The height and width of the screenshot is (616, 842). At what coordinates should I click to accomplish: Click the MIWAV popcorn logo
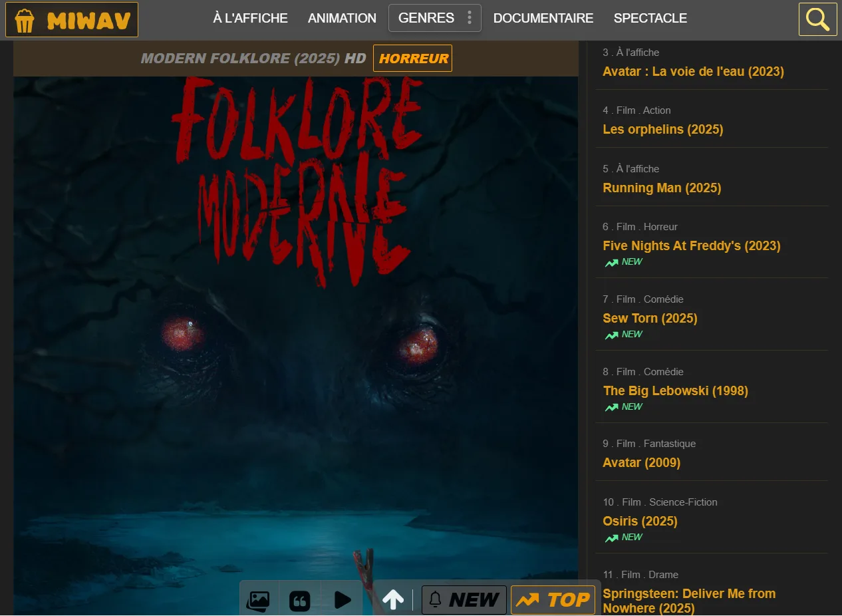[72, 20]
